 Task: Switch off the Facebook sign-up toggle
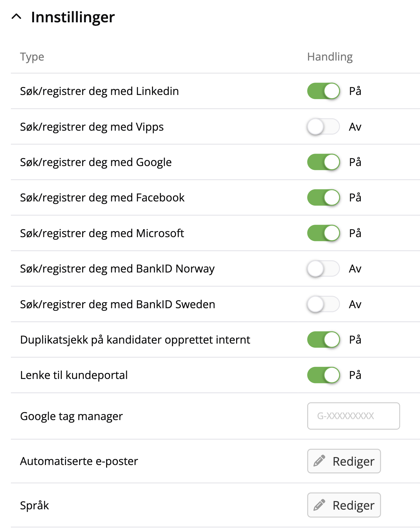coord(323,198)
